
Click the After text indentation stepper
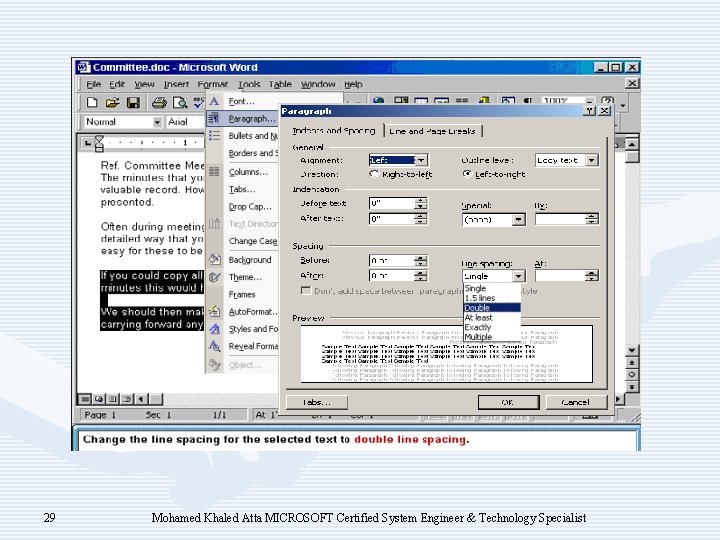click(x=421, y=219)
